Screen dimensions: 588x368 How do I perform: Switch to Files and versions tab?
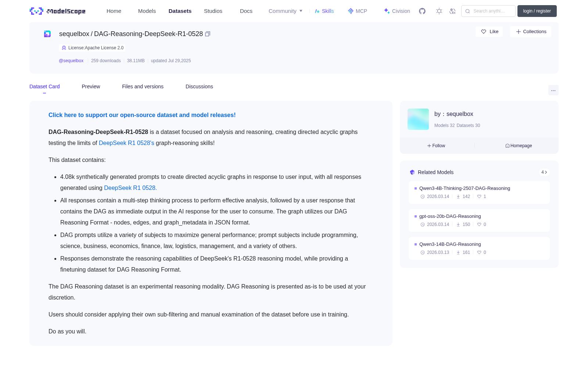(143, 86)
